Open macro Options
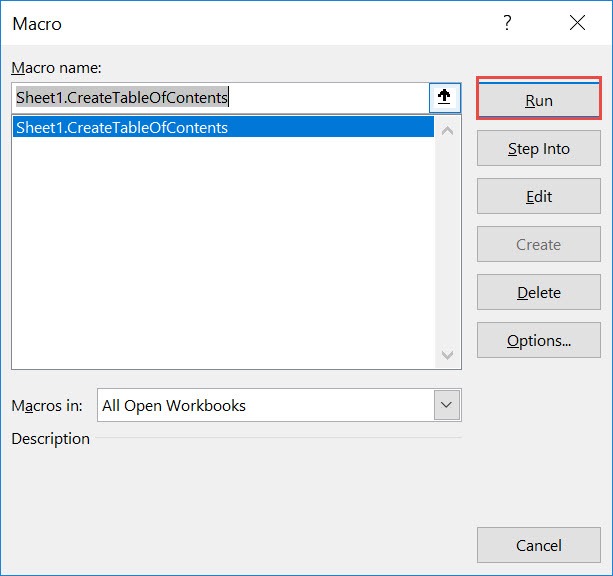Image resolution: width=613 pixels, height=576 pixels. tap(539, 340)
